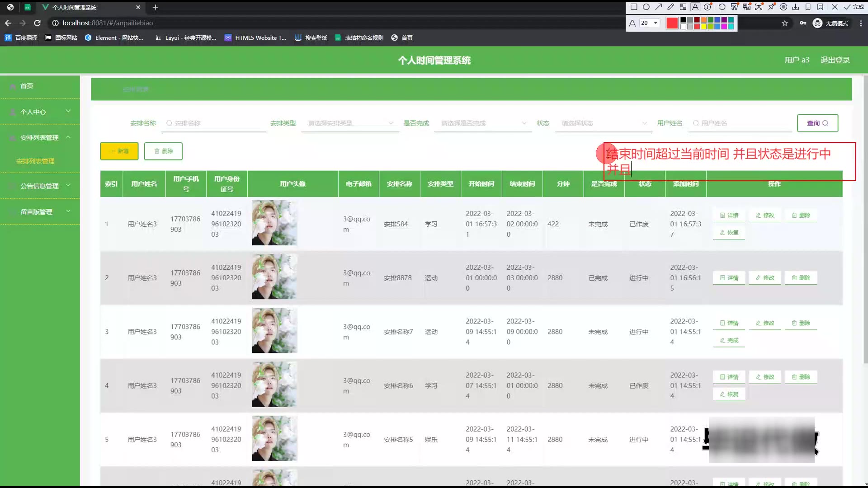Image resolution: width=868 pixels, height=488 pixels.
Task: Select the numbered step marker tool
Action: tap(708, 7)
